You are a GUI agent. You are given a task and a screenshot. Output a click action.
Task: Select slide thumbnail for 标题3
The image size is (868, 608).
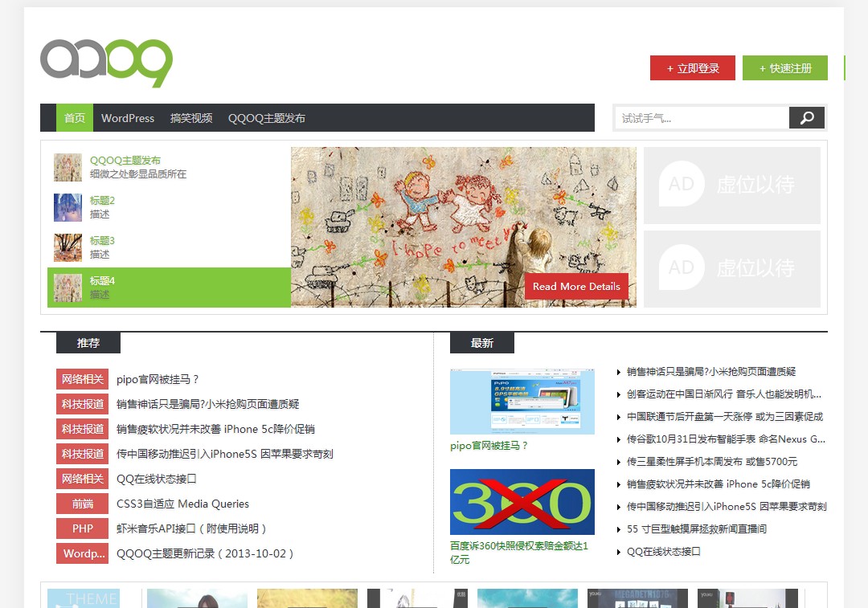(x=68, y=247)
